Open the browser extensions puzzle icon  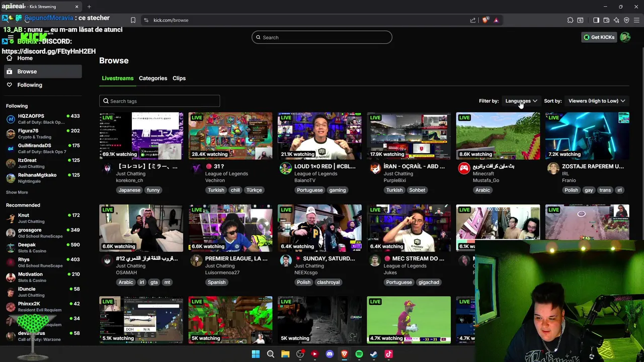[570, 20]
